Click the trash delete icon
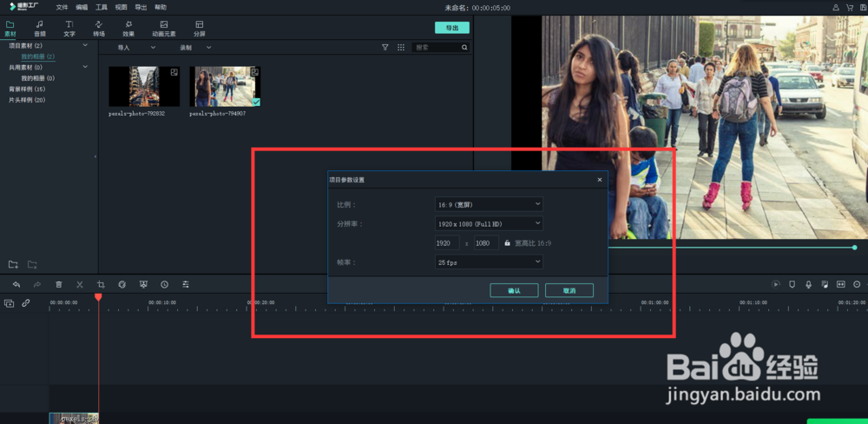Viewport: 868px width, 424px height. pyautogui.click(x=59, y=284)
